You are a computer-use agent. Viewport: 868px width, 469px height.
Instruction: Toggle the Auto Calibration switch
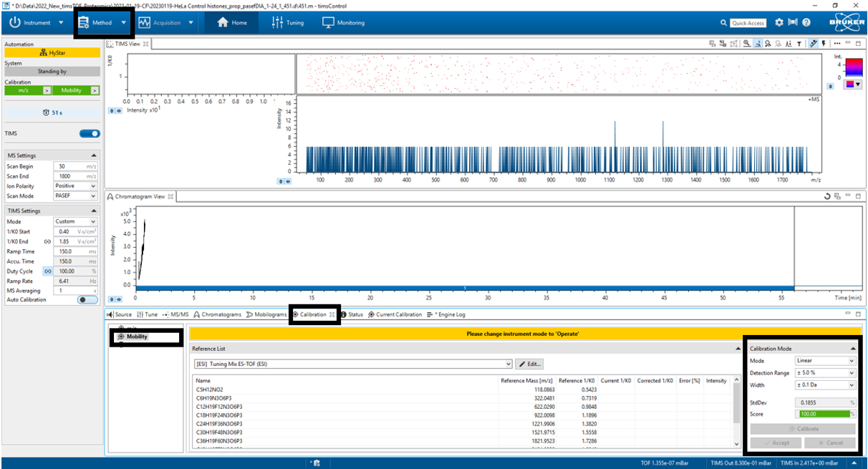point(87,300)
